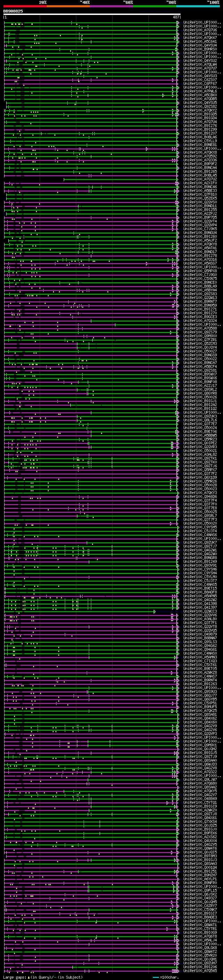Click the yellow gap triangle in the legend
The width and height of the screenshot is (223, 980).
[x=29, y=977]
